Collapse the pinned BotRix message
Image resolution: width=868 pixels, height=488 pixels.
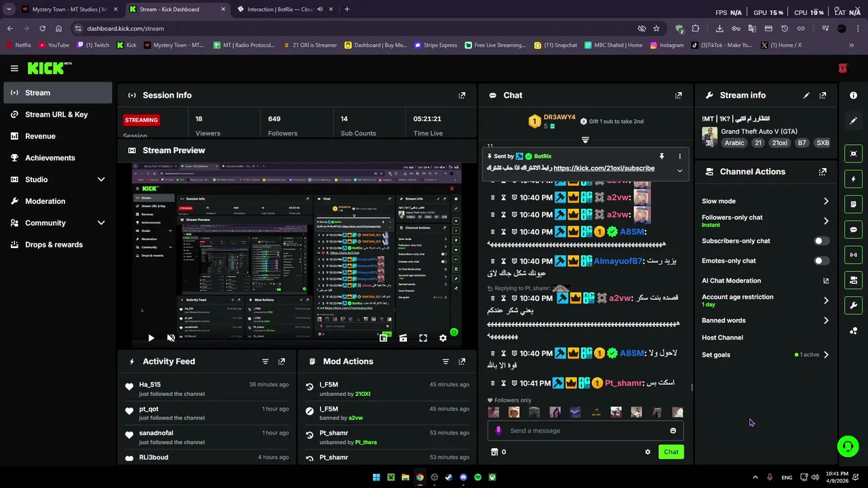click(x=679, y=171)
